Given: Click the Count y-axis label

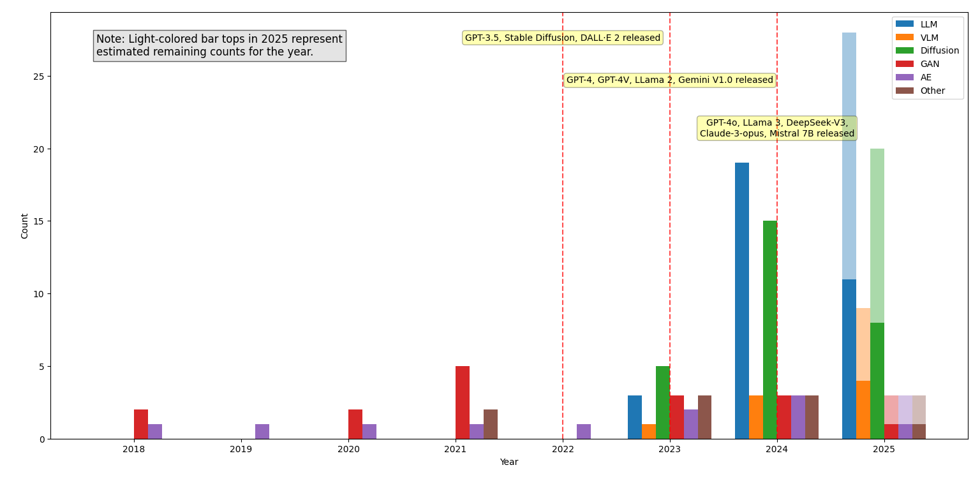Looking at the screenshot, I should [x=25, y=226].
